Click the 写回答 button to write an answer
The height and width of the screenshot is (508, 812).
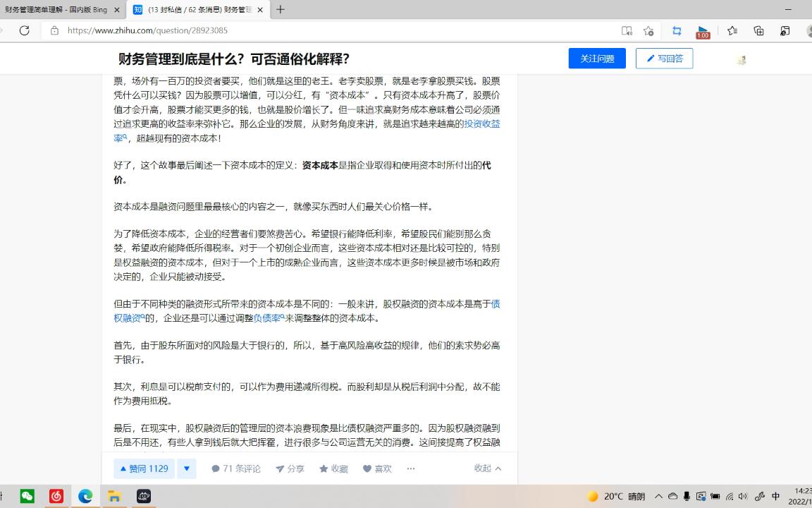pos(663,59)
